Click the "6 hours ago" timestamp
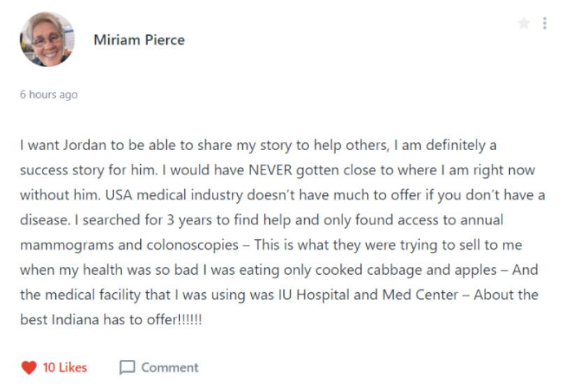Image resolution: width=565 pixels, height=392 pixels. (x=49, y=94)
